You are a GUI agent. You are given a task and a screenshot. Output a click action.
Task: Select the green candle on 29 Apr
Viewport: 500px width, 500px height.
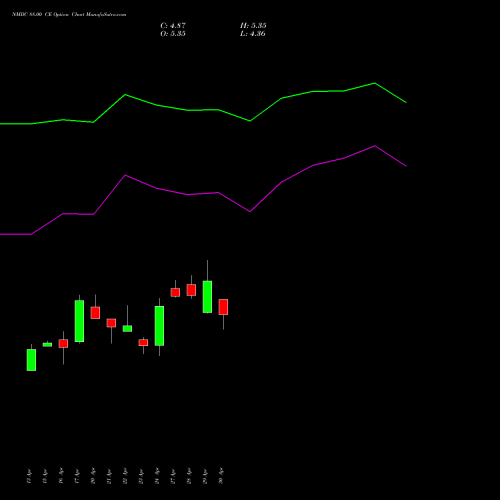click(x=207, y=297)
